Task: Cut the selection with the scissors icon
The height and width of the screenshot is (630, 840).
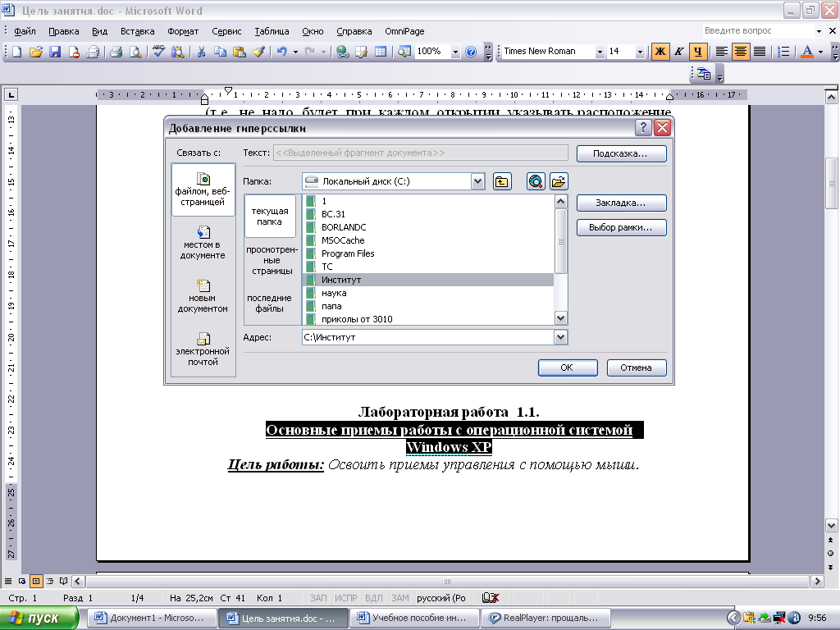Action: 202,52
